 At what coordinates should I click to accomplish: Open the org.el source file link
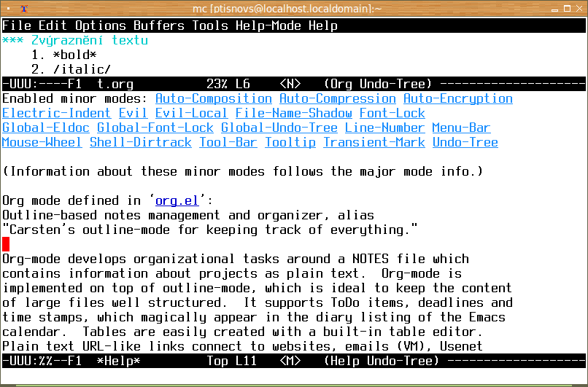(177, 201)
